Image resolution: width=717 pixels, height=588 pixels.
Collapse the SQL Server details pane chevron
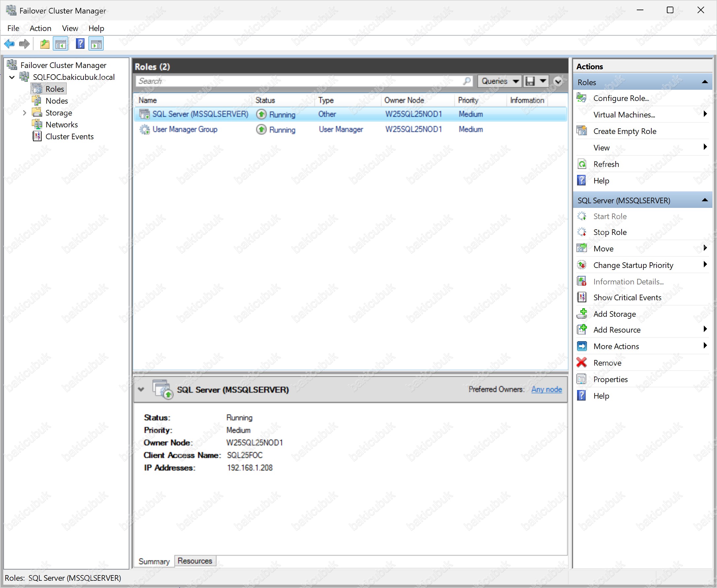click(141, 389)
